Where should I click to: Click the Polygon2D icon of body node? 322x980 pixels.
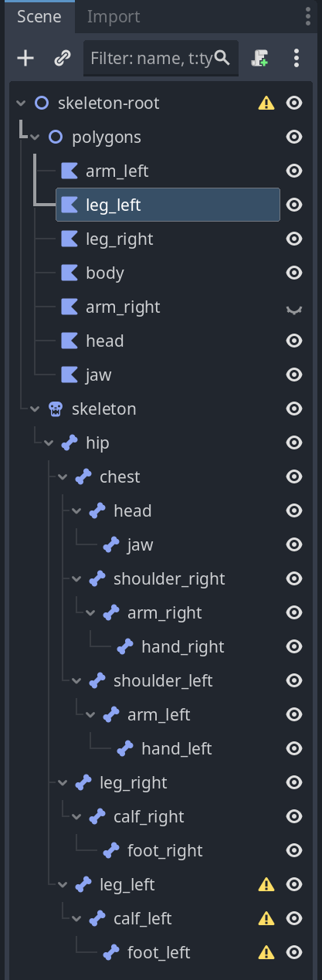click(x=69, y=273)
